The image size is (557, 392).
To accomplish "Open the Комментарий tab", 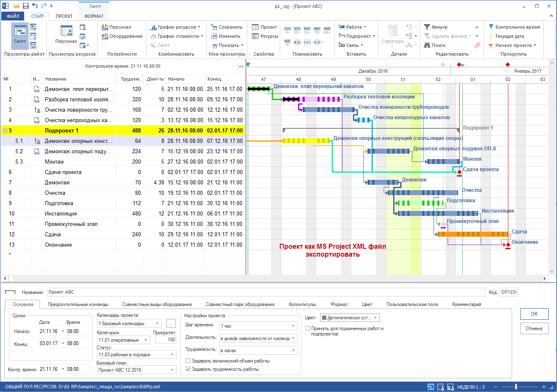I will 466,304.
